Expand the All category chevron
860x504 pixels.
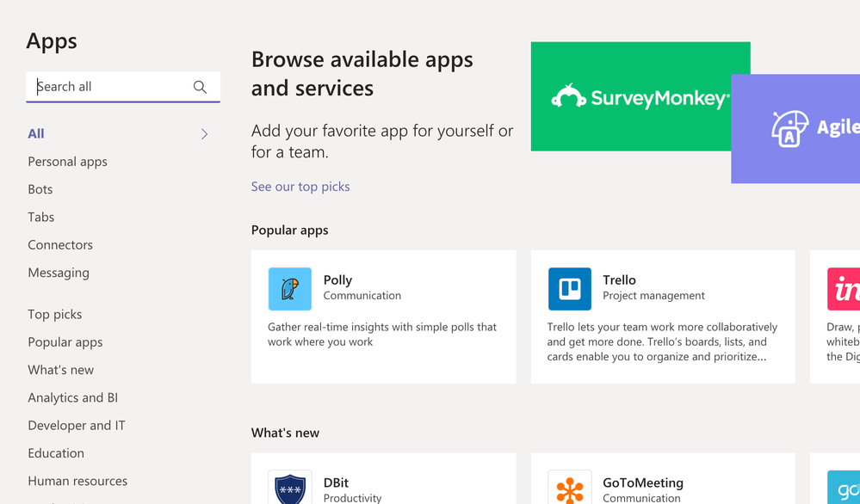204,133
